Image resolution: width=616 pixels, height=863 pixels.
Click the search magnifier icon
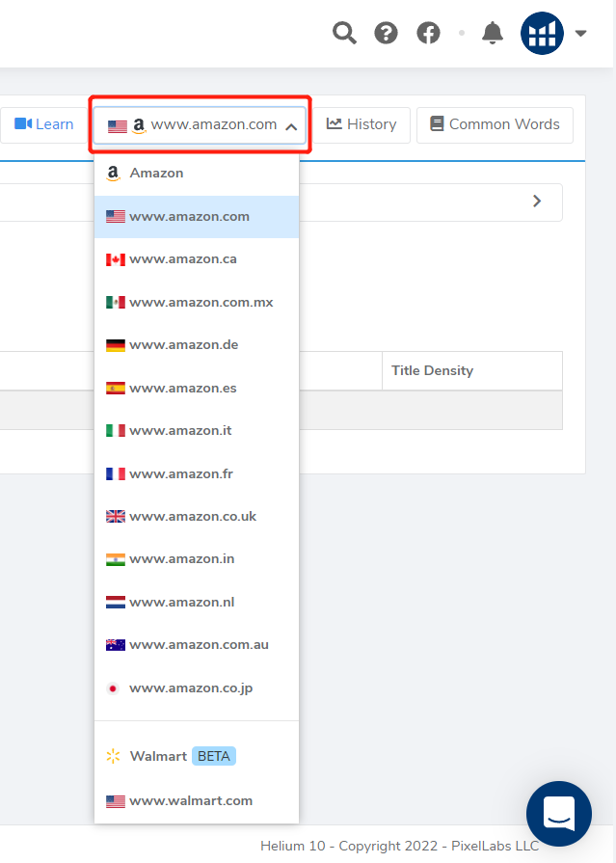344,34
